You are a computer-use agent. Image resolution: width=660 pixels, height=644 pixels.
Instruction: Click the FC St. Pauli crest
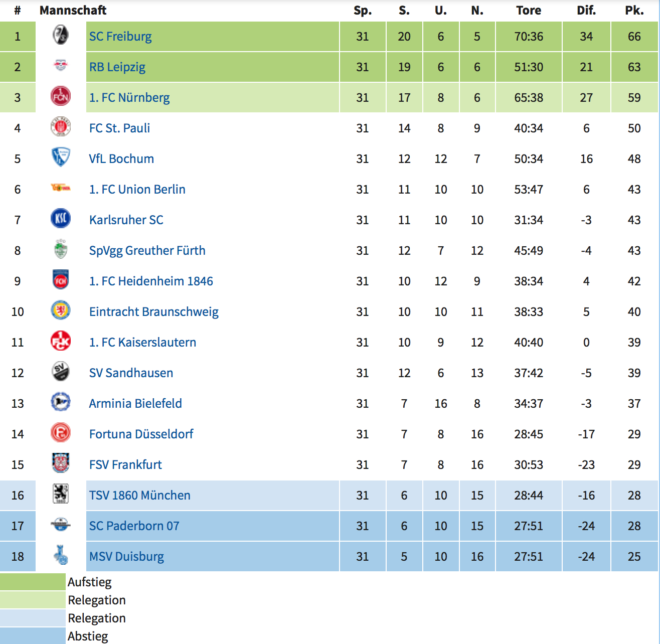click(x=61, y=127)
